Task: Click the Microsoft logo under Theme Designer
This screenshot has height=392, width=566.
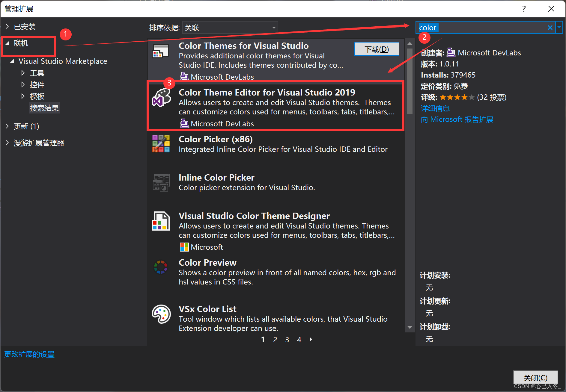Action: 184,247
